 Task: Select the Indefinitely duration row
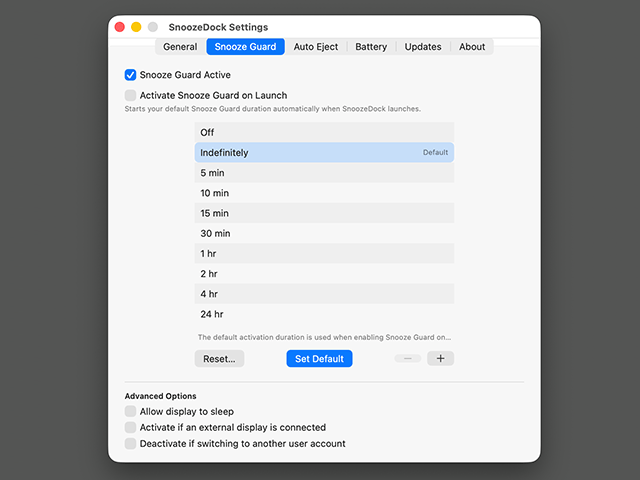coord(324,153)
